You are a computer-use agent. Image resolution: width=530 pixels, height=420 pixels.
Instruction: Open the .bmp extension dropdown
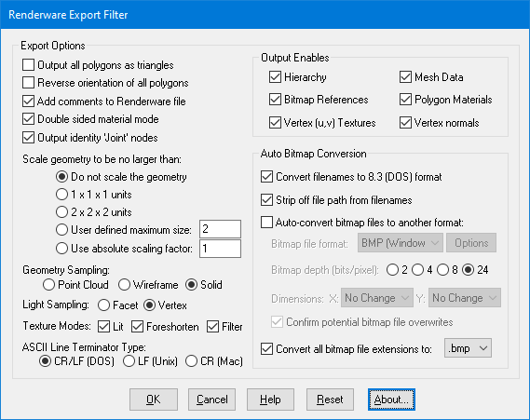[468, 348]
